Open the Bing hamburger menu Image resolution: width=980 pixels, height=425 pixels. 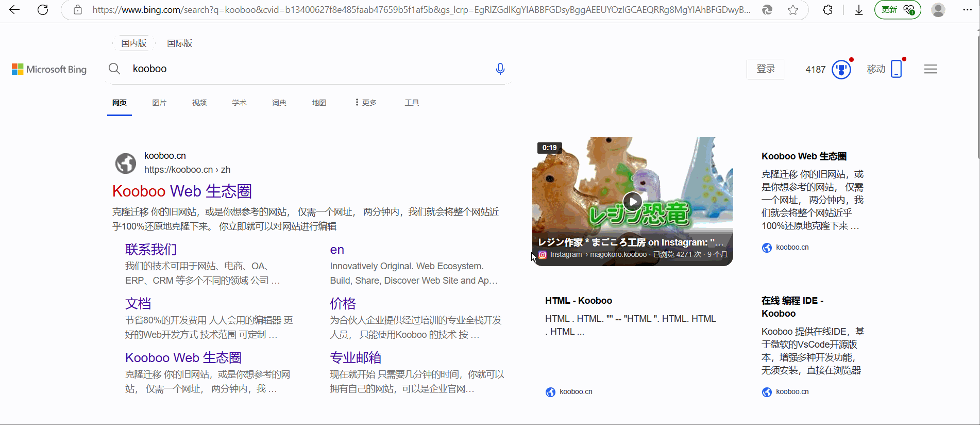tap(931, 69)
